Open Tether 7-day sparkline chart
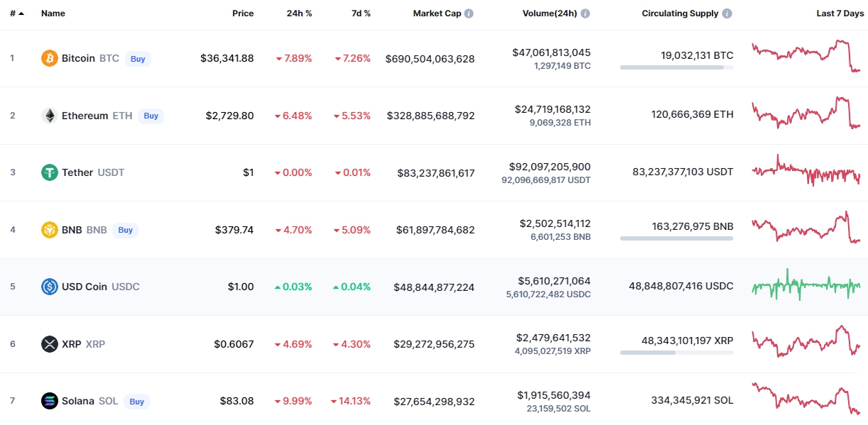 [x=806, y=170]
